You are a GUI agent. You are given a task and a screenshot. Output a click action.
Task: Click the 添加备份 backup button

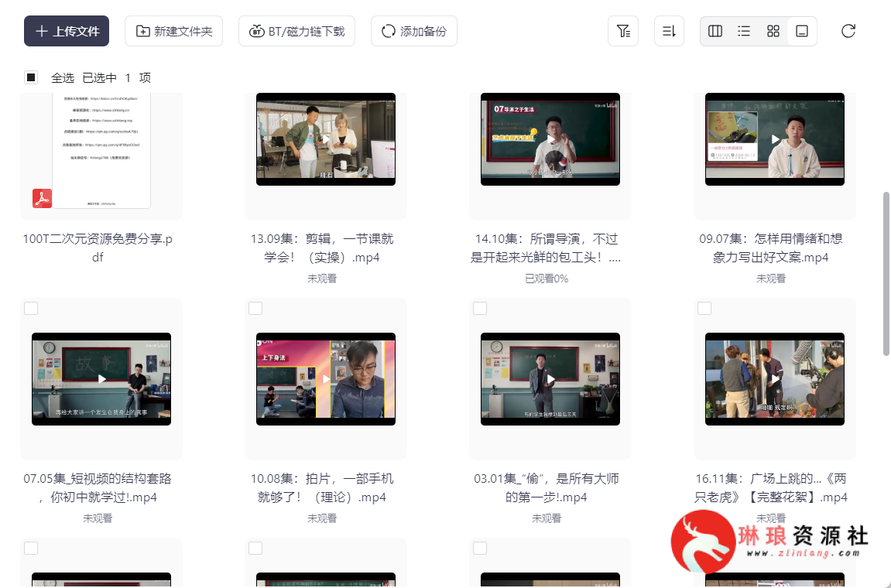tap(414, 31)
